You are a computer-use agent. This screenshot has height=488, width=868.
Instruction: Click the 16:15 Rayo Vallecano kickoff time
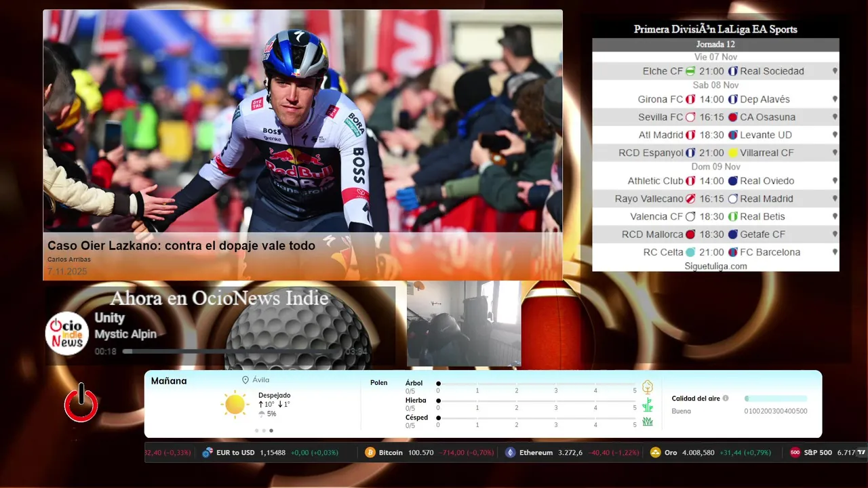pyautogui.click(x=712, y=199)
